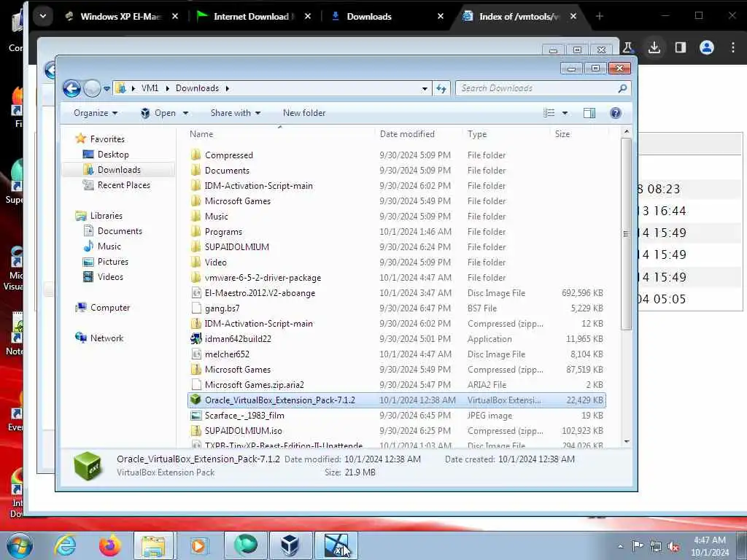Open address bar history dropdown arrow

click(x=425, y=88)
